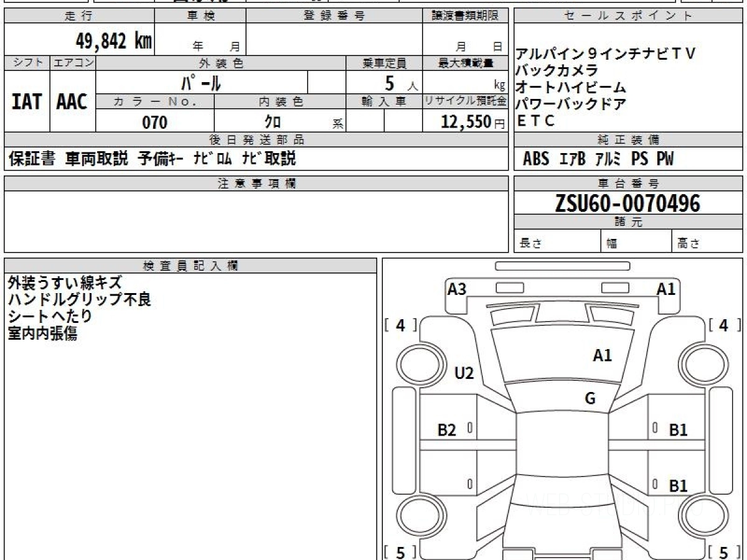747x560 pixels.
Task: Select the rear-right tire rating [5]
Action: click(x=725, y=552)
